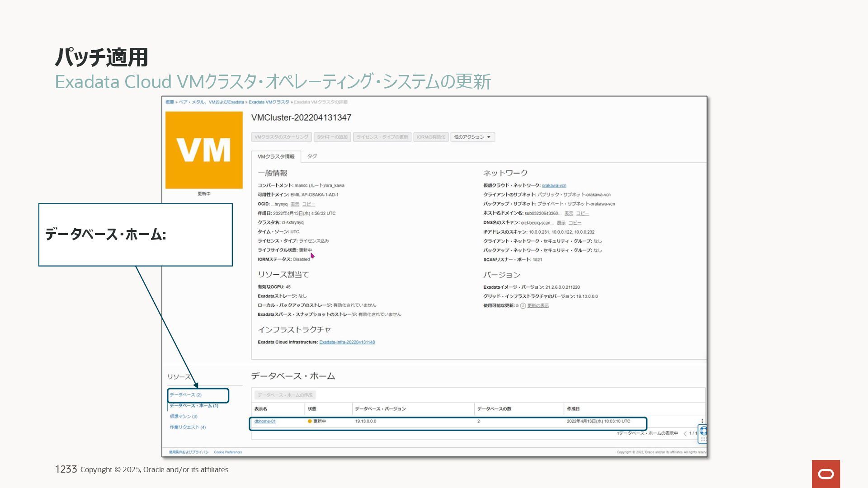
Task: Open the dbhome-01 database home link
Action: (x=265, y=421)
